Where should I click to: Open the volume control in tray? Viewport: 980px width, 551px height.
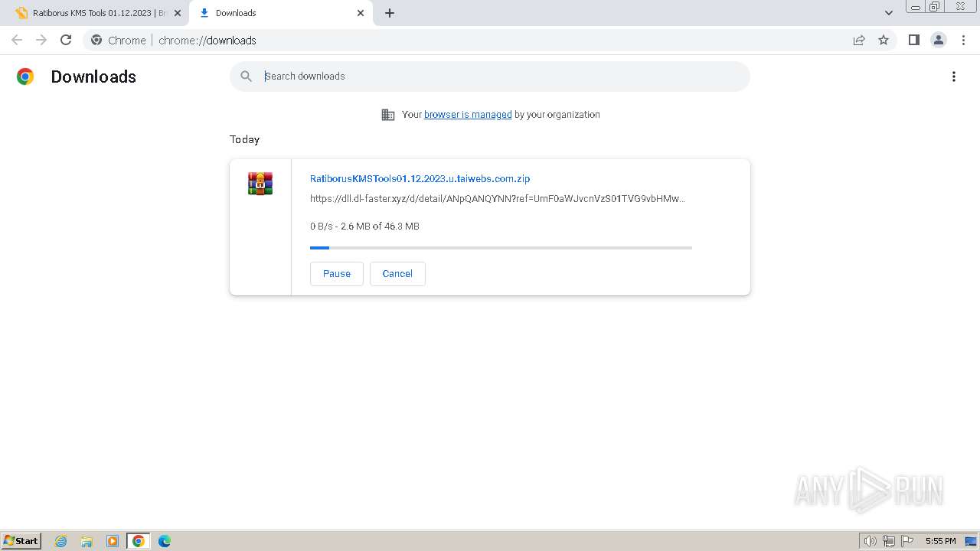(870, 541)
